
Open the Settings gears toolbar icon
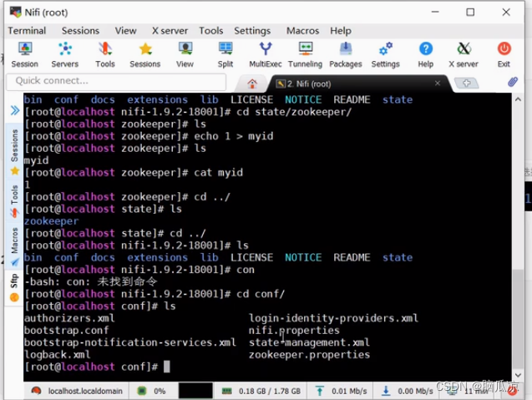click(x=386, y=54)
